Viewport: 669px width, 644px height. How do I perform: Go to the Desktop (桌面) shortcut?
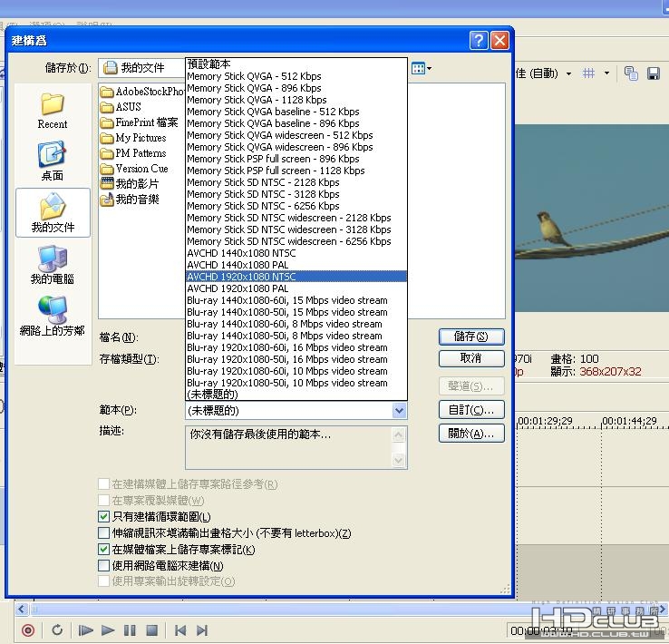tap(53, 161)
